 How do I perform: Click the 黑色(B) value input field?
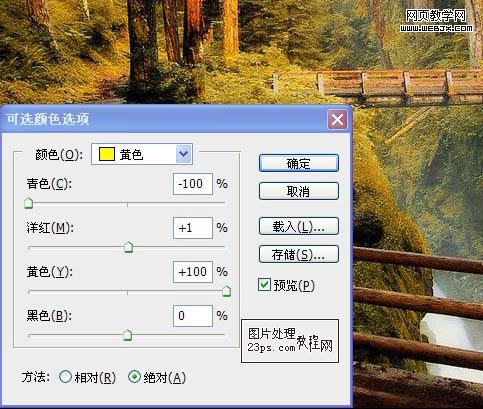click(193, 316)
